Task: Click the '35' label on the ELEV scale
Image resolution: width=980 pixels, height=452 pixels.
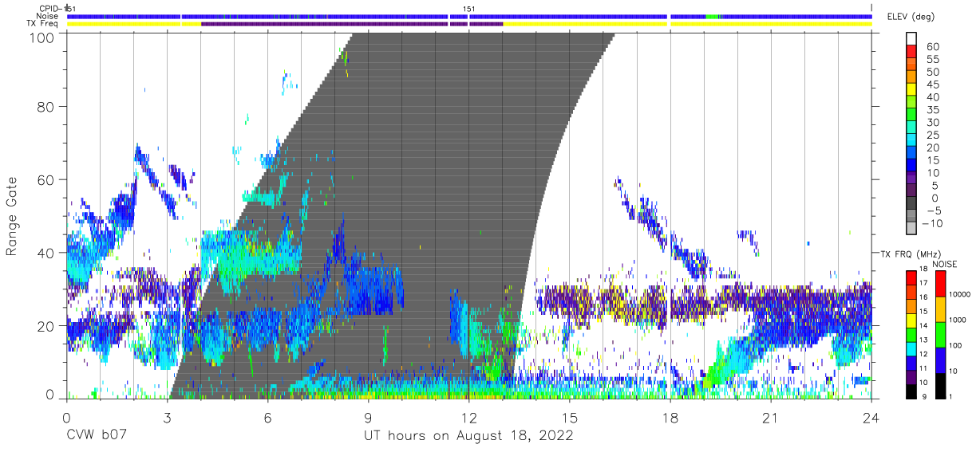Action: (932, 111)
